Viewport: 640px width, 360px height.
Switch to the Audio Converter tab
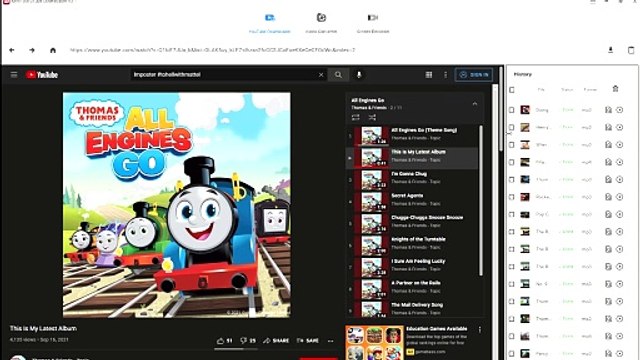pos(321,23)
